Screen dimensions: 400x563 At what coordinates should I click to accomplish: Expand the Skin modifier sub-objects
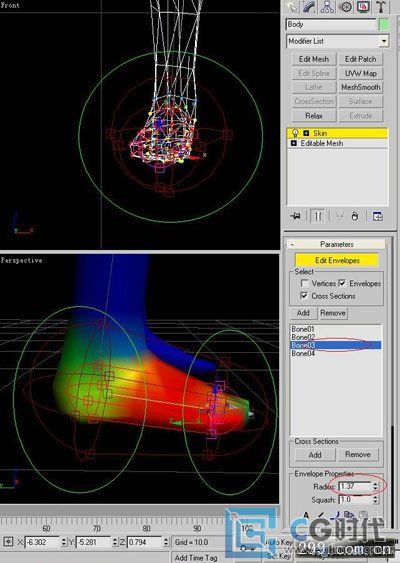[x=306, y=133]
